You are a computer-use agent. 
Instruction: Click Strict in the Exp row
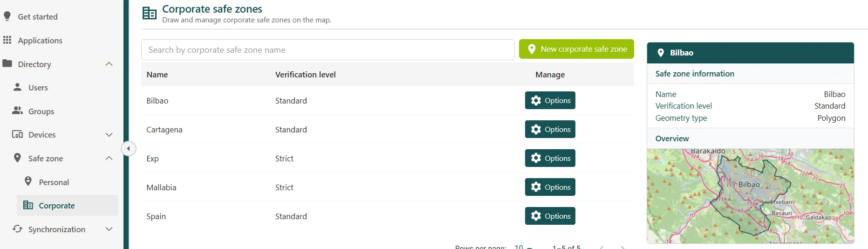coord(284,159)
